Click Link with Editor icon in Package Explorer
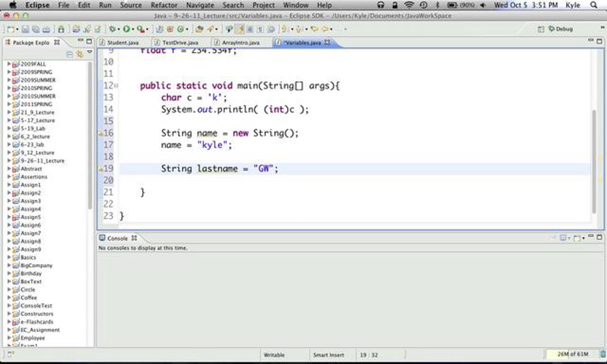The width and height of the screenshot is (607, 364). tap(80, 54)
